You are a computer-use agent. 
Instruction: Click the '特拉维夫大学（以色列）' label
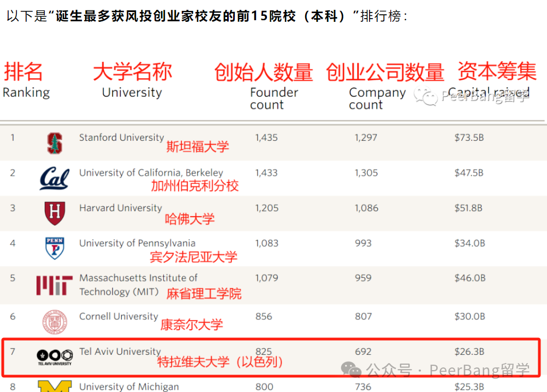point(220,362)
